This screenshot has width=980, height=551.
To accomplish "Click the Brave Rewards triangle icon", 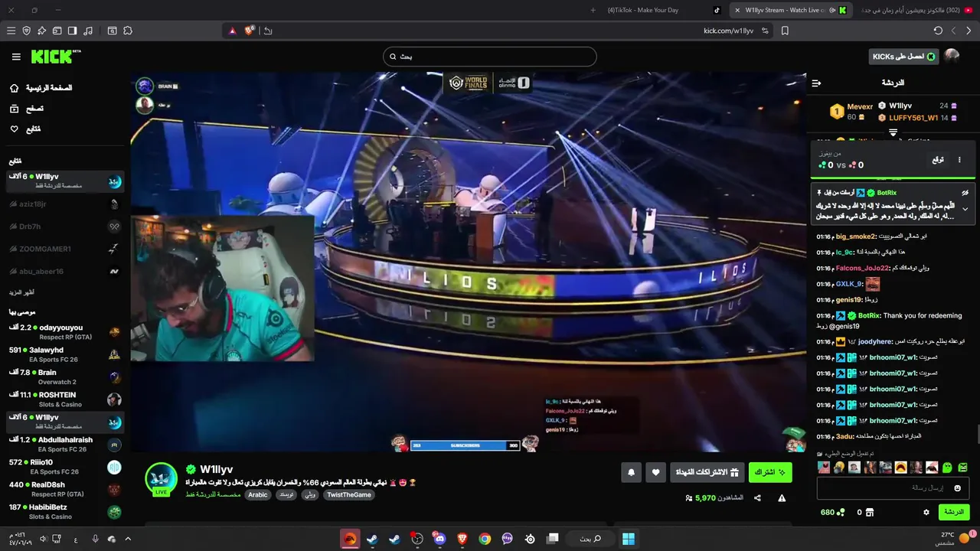I will click(233, 31).
